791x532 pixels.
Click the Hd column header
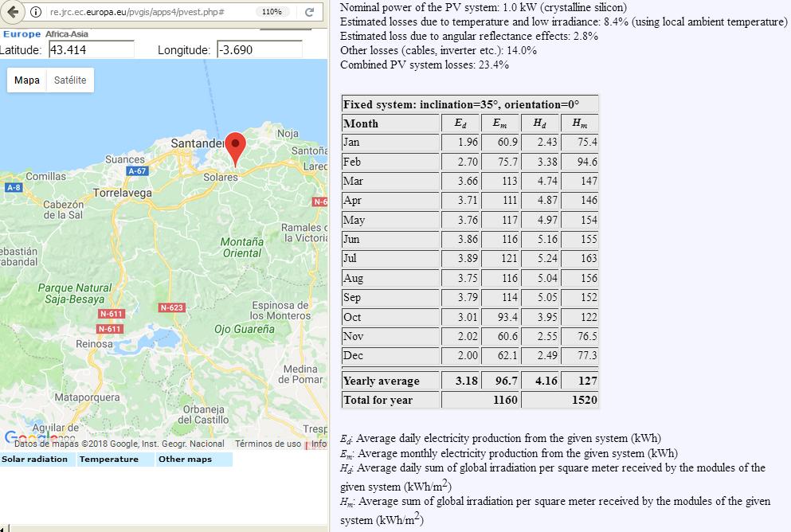[540, 123]
